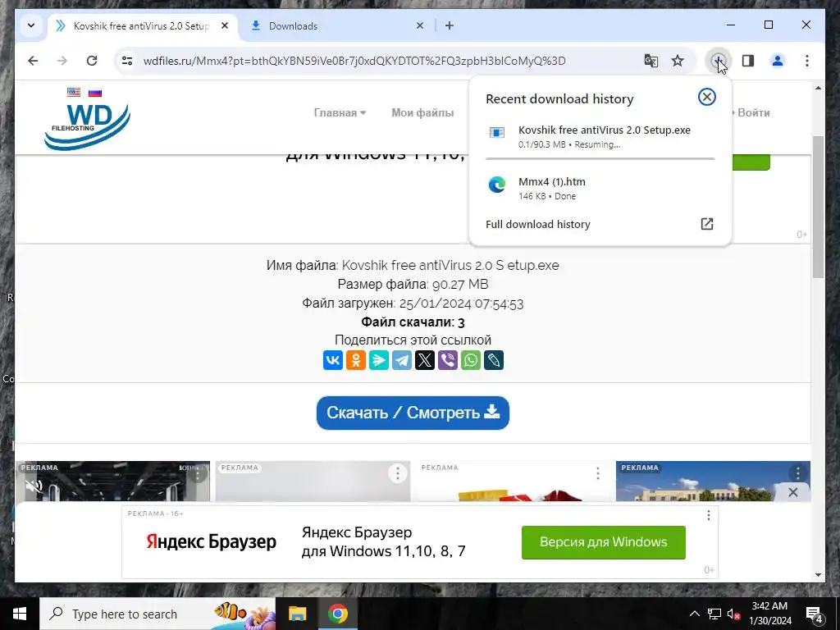
Task: Open options on the third ad thumbnail
Action: click(x=598, y=473)
